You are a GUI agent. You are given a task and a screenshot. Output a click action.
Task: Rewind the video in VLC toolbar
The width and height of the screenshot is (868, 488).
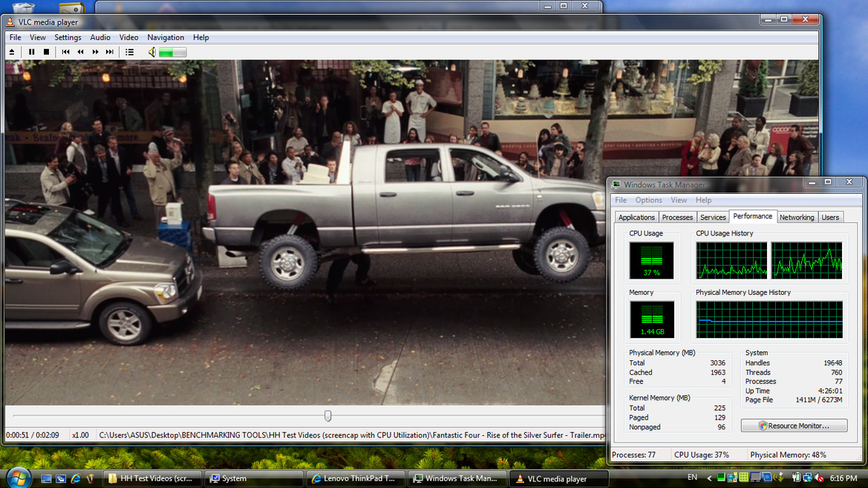(x=81, y=52)
